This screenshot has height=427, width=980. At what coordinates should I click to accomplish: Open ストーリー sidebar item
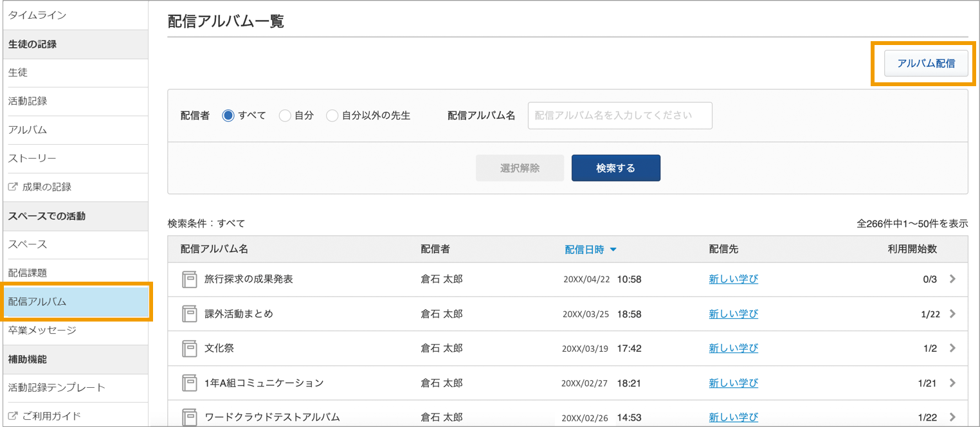click(x=75, y=158)
